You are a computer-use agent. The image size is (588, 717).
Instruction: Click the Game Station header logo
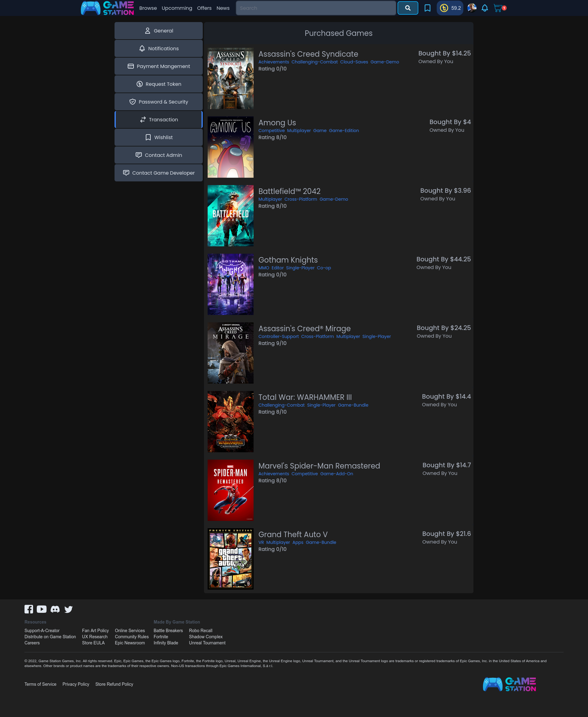click(x=107, y=8)
